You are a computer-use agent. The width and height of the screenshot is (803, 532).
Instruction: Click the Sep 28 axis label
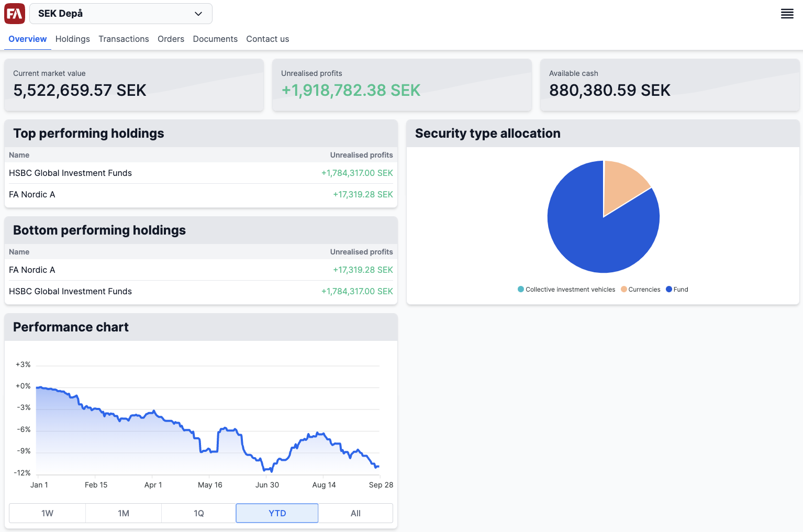(381, 485)
